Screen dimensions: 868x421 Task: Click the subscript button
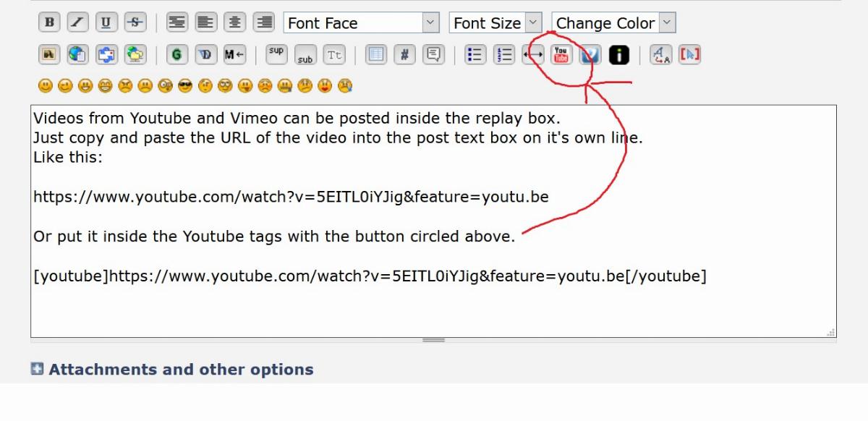[305, 55]
